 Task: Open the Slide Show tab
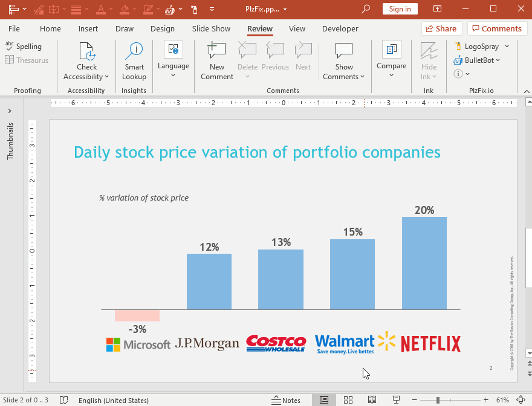pos(211,28)
